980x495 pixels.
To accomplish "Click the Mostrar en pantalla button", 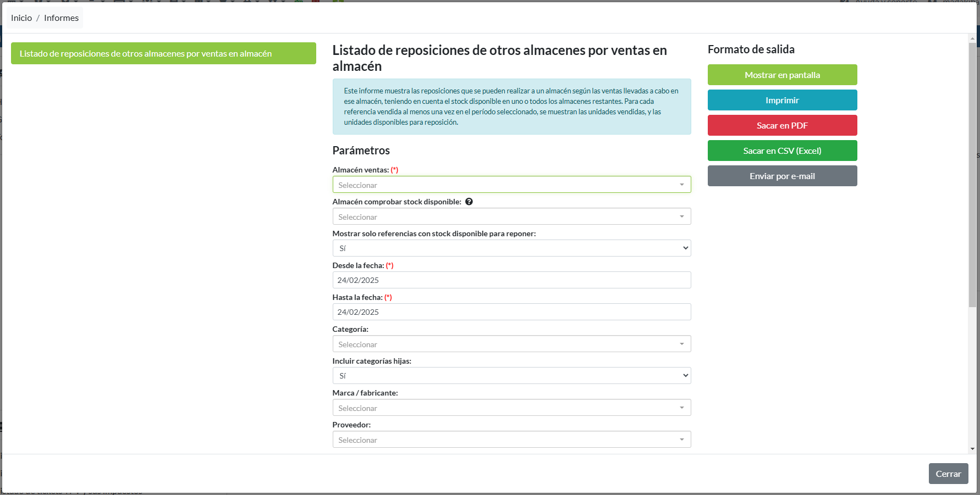I will pyautogui.click(x=782, y=75).
